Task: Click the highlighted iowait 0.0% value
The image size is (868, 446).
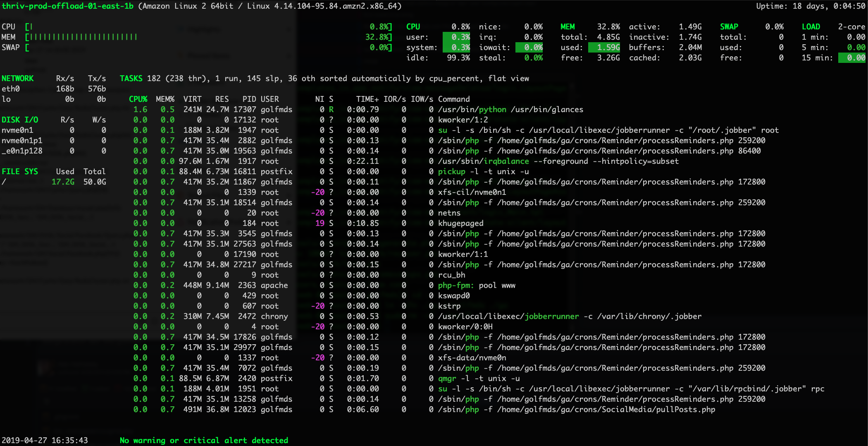Action: click(529, 47)
